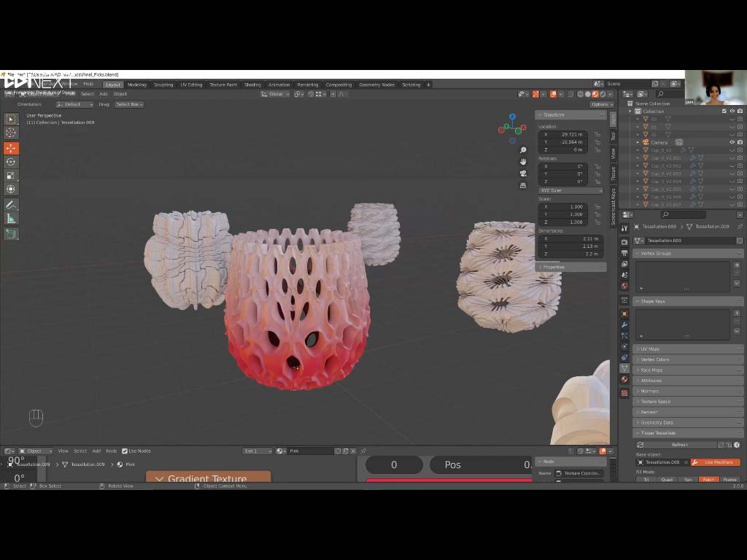Collapse the Vertex Groups panel
Viewport: 747px width, 560px height.
coord(688,253)
